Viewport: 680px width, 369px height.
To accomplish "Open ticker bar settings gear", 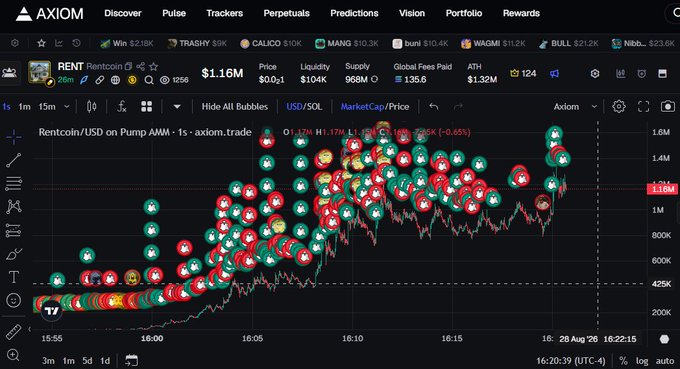I will click(15, 43).
